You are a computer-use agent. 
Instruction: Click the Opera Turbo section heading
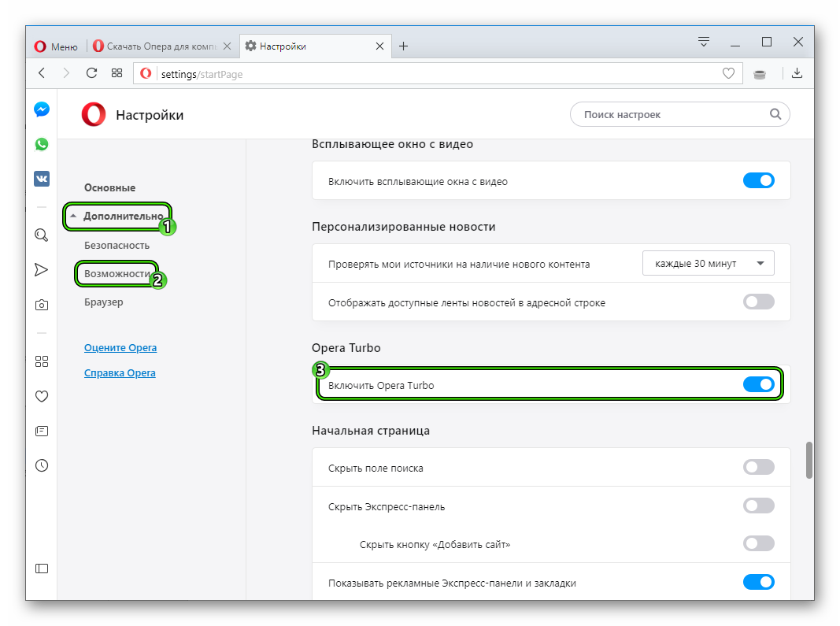pyautogui.click(x=346, y=348)
